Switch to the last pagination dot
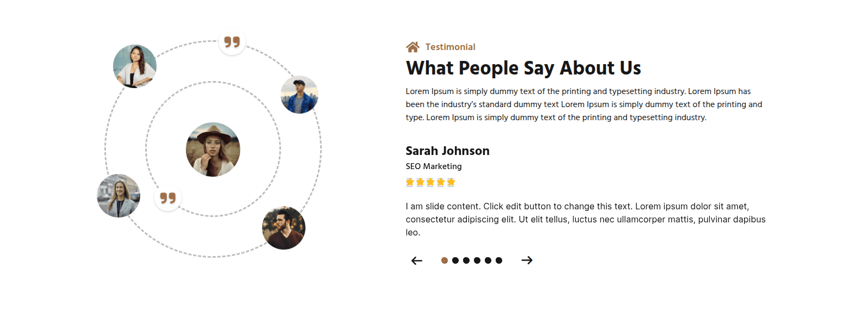Screen dimensions: 868x323 click(x=499, y=260)
